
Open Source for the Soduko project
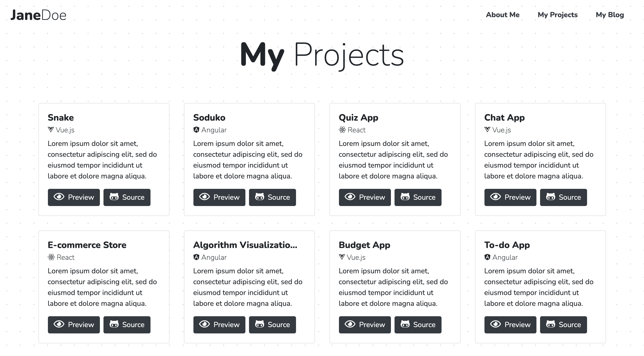[x=272, y=197]
